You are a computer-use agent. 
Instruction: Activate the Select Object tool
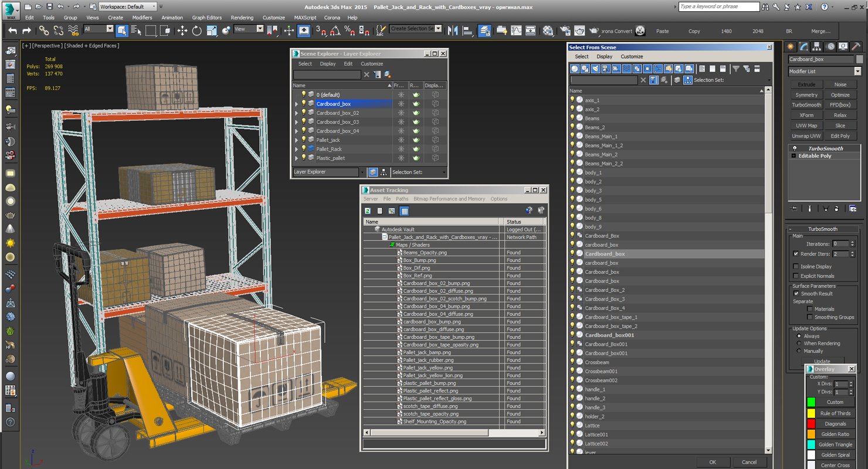(x=122, y=30)
